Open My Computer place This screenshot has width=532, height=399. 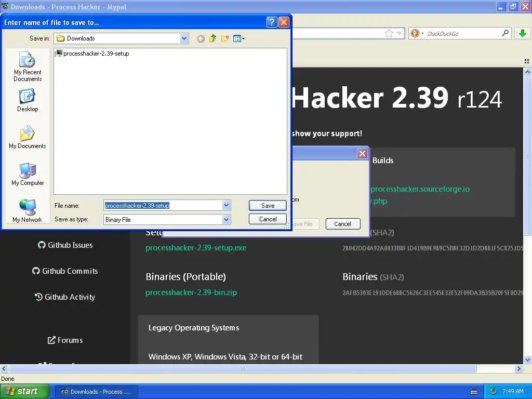[28, 175]
